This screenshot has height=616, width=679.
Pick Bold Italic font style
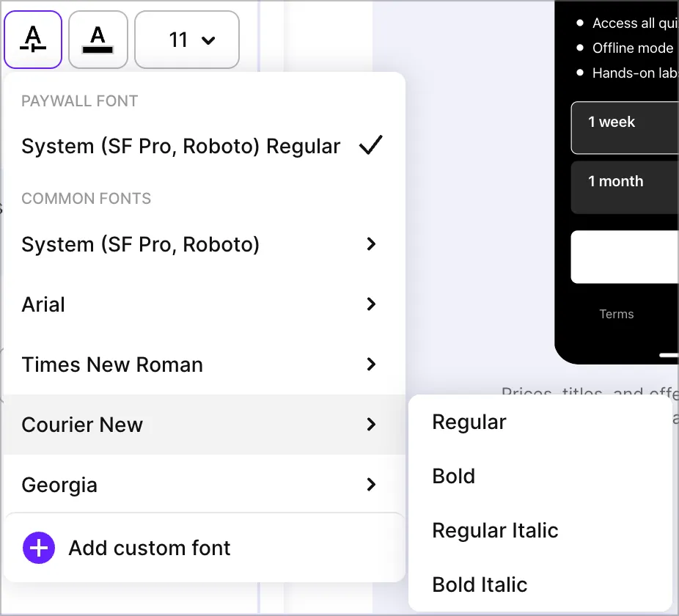[x=480, y=584]
